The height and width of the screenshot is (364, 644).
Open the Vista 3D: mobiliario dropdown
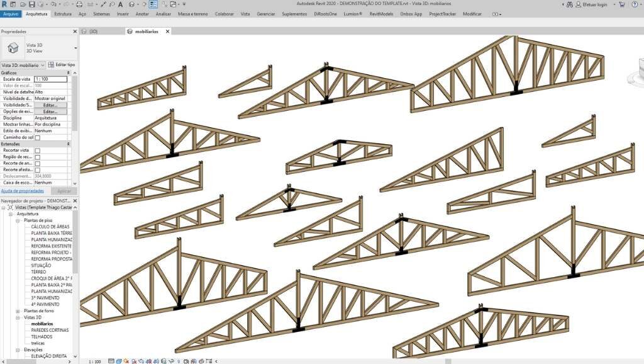(23, 65)
